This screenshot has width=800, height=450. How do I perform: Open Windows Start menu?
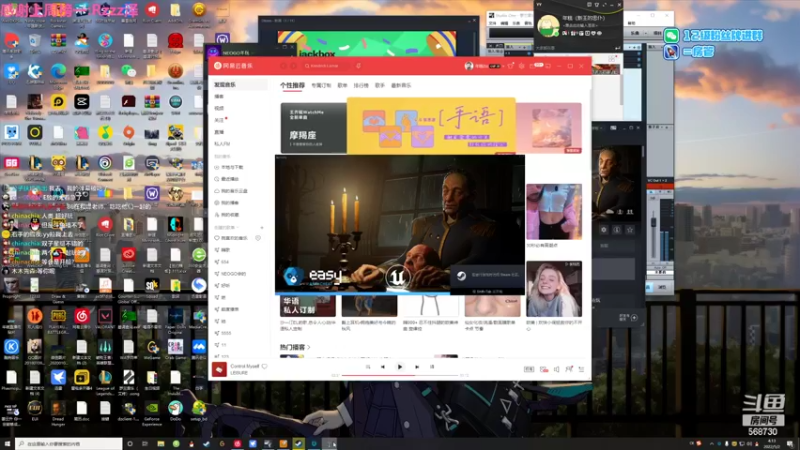pyautogui.click(x=7, y=444)
